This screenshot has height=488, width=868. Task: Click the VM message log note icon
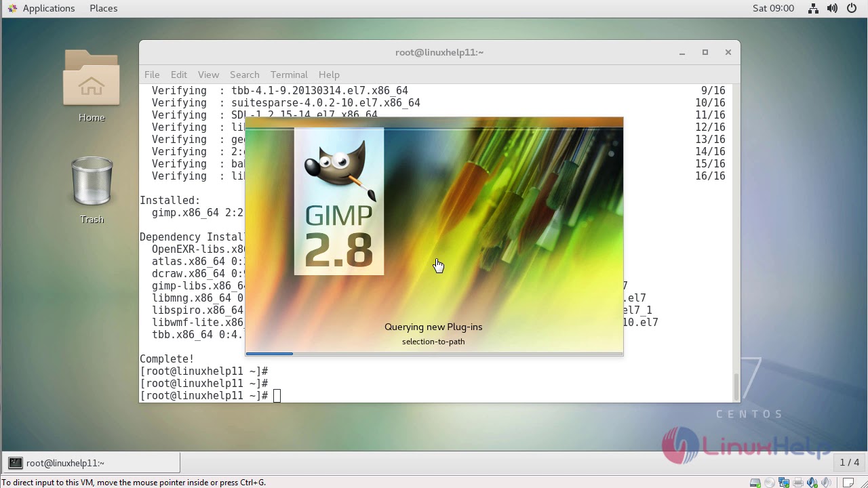pyautogui.click(x=848, y=483)
